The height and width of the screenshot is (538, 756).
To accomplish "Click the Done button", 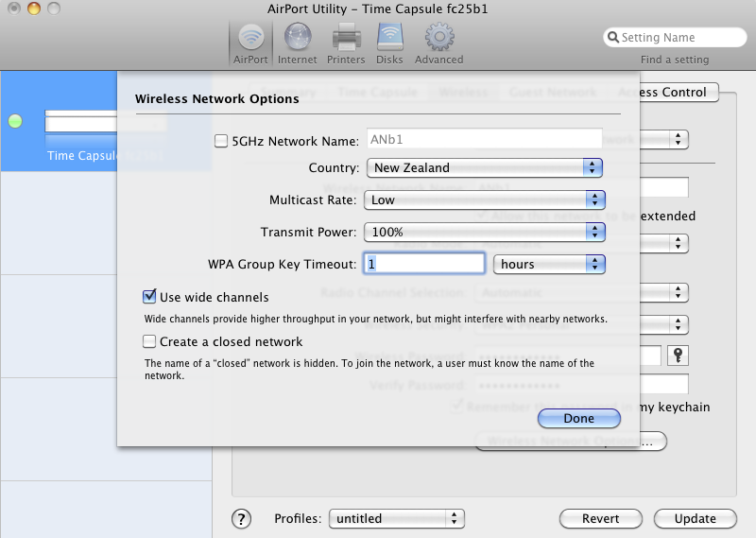I will coord(579,418).
